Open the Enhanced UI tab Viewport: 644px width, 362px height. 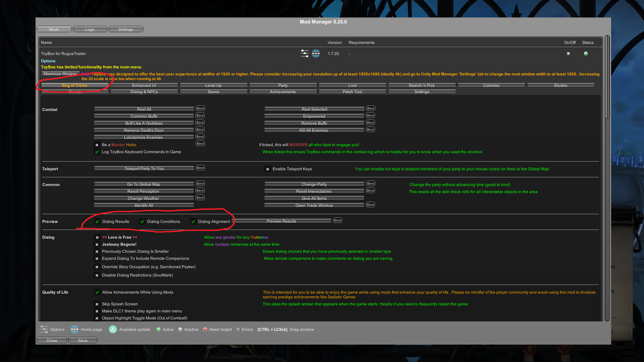pos(144,85)
